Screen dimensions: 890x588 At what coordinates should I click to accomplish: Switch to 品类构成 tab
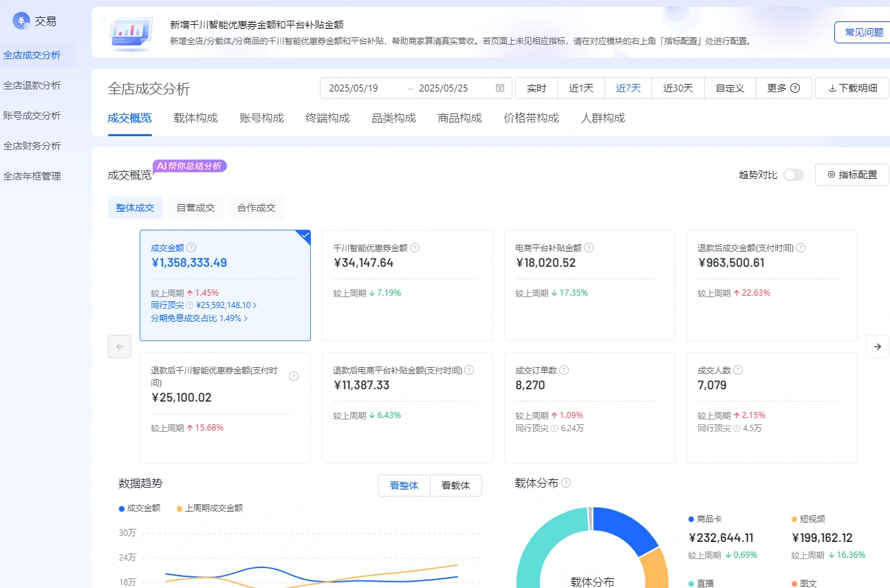[394, 118]
